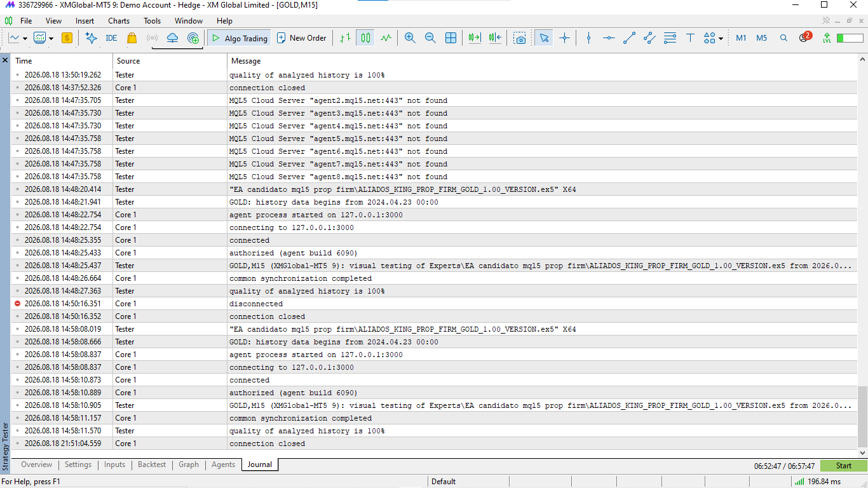The height and width of the screenshot is (488, 868).
Task: Zoom out on the chart
Action: (x=430, y=38)
